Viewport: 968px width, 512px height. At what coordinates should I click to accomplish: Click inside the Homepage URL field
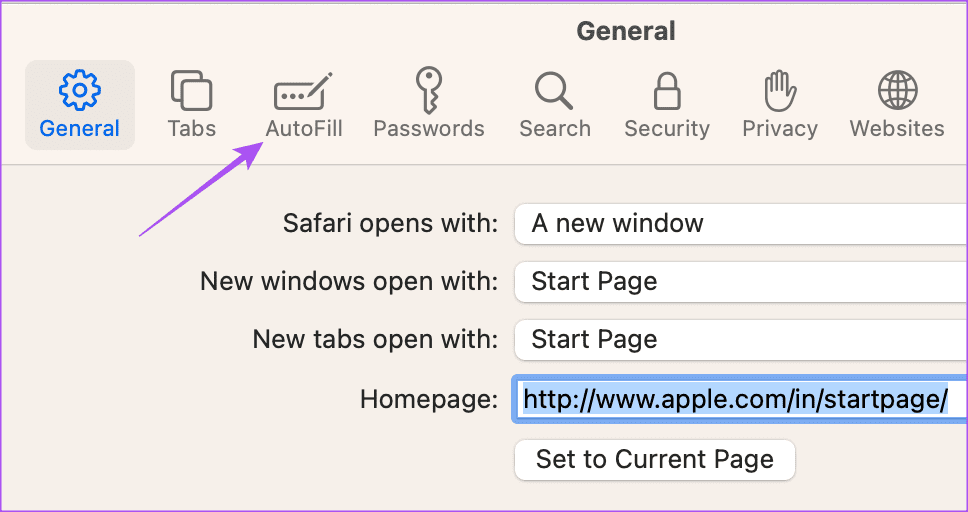pos(740,400)
